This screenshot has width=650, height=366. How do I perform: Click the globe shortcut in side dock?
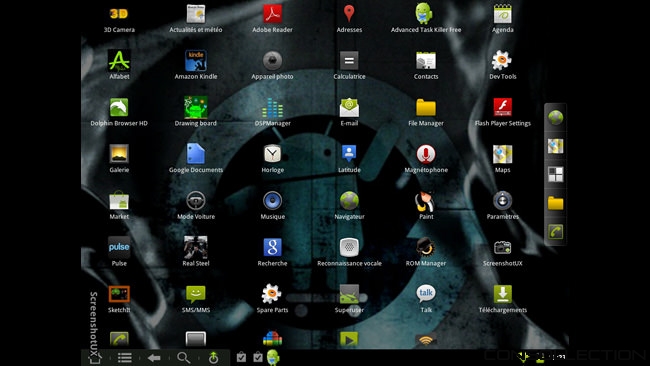pos(555,117)
